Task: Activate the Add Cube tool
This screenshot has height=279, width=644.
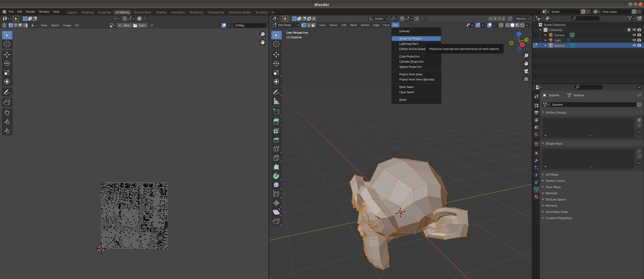Action: coord(276,112)
